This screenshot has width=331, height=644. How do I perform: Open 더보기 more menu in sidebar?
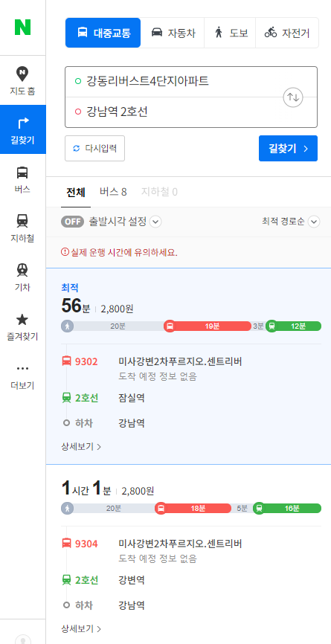(x=22, y=376)
